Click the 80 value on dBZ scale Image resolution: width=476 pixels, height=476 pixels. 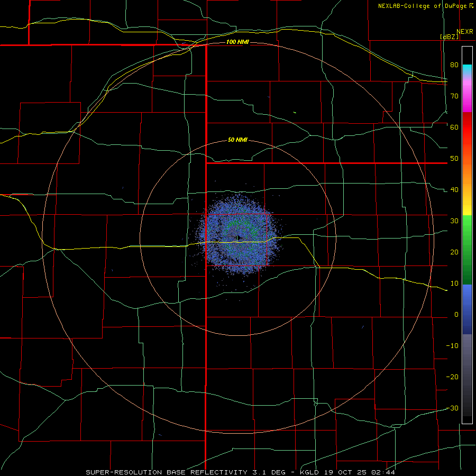(x=454, y=65)
